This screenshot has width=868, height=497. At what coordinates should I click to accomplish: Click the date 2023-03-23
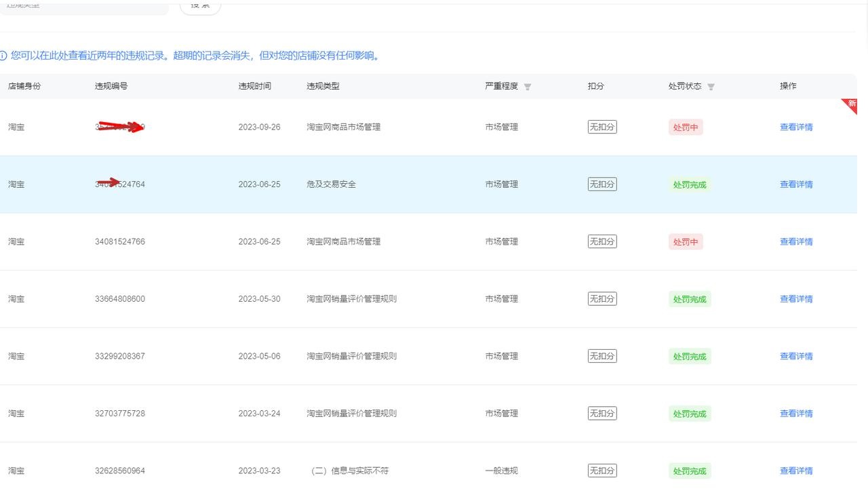pyautogui.click(x=259, y=471)
